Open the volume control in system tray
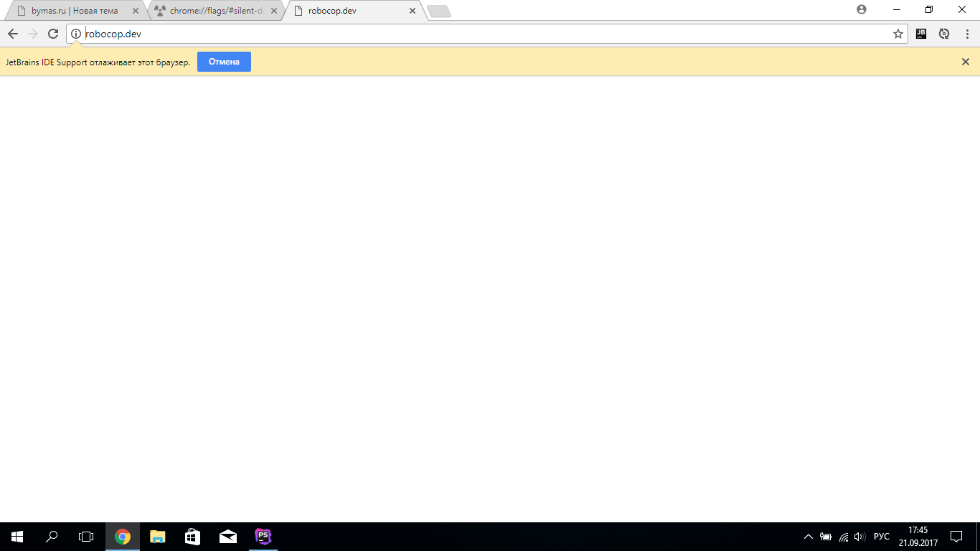980x551 pixels. 859,537
